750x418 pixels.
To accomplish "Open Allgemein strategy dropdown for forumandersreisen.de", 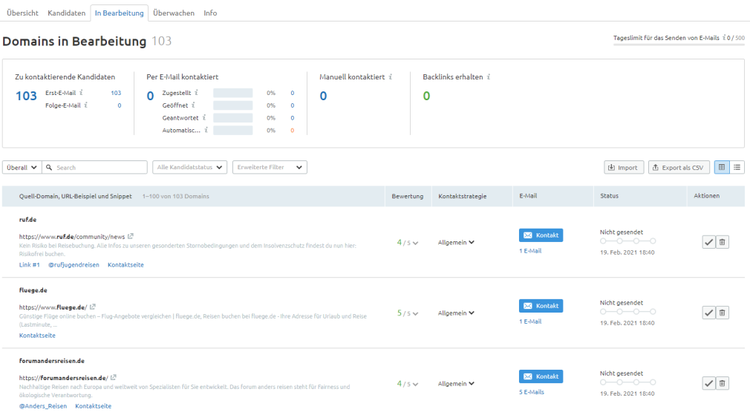I will click(x=456, y=384).
